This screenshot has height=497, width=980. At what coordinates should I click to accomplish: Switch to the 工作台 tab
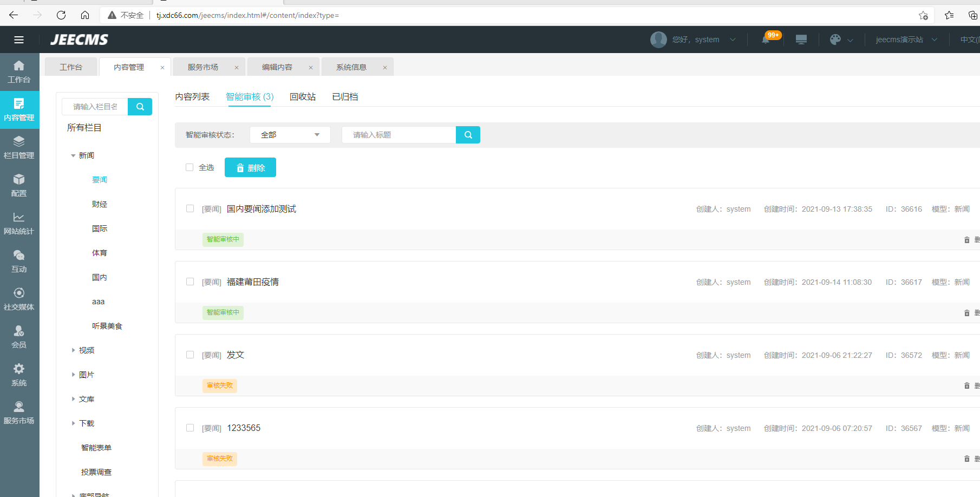click(x=71, y=67)
